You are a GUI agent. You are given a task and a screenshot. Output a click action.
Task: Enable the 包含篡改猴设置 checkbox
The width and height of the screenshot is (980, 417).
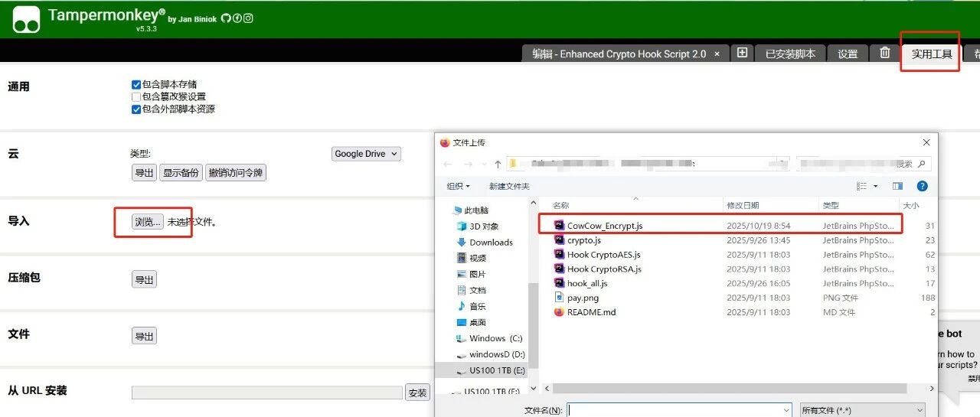pyautogui.click(x=136, y=97)
